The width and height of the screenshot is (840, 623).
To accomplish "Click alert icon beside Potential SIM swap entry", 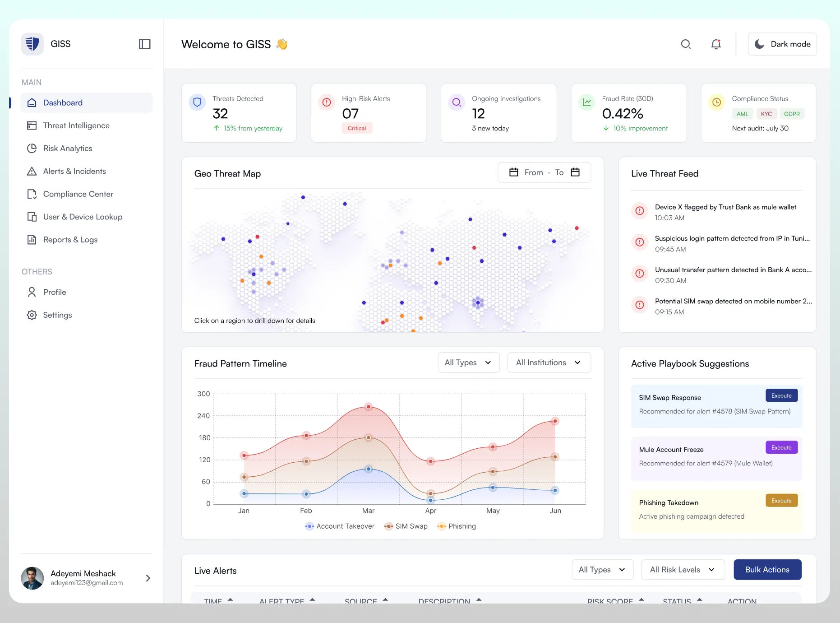I will click(640, 305).
